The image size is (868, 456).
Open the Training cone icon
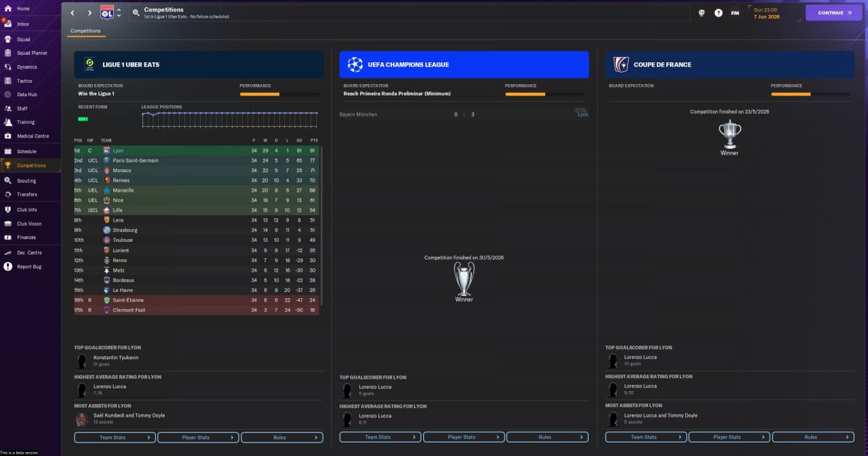[x=7, y=123]
